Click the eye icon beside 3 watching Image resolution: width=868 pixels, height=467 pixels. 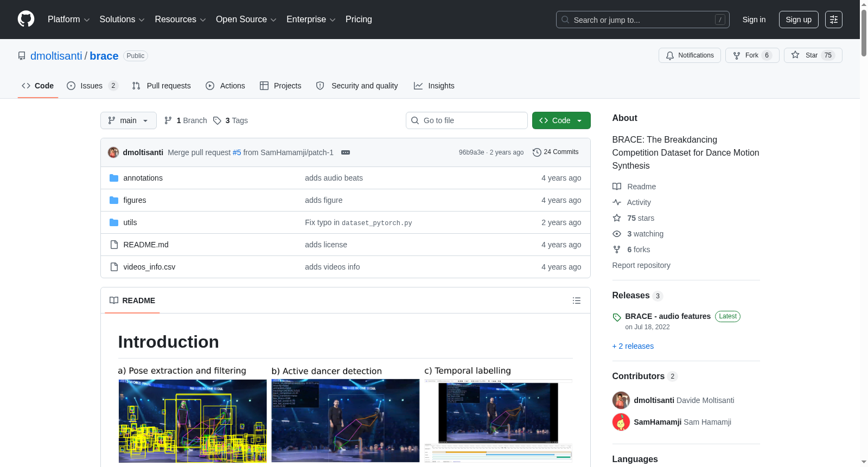click(617, 234)
